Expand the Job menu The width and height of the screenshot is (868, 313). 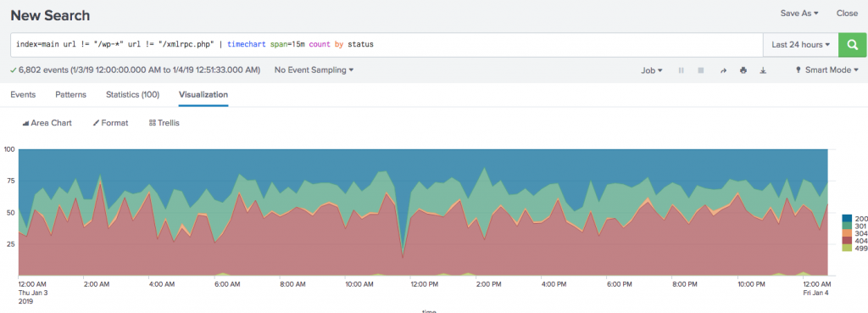pyautogui.click(x=652, y=70)
